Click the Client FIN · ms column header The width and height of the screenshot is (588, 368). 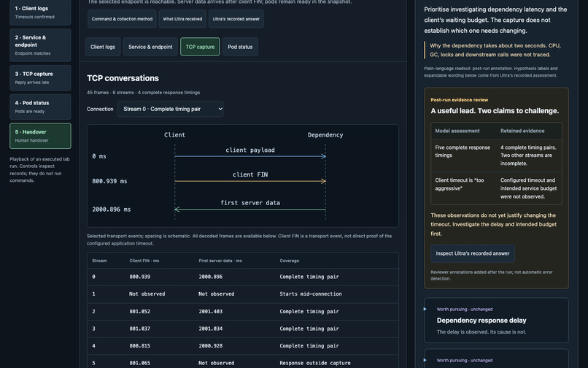(144, 261)
